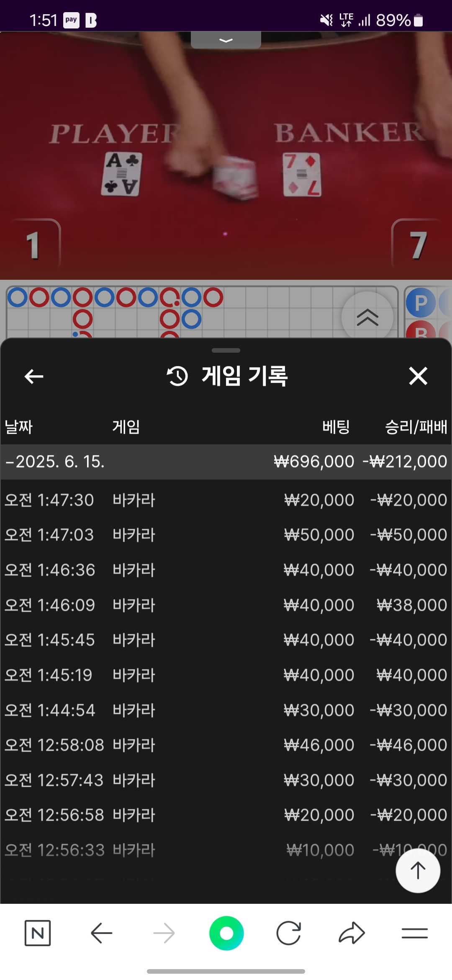
Task: Tap the 오전 12:58:08 ₩46,000 bet entry
Action: (226, 745)
